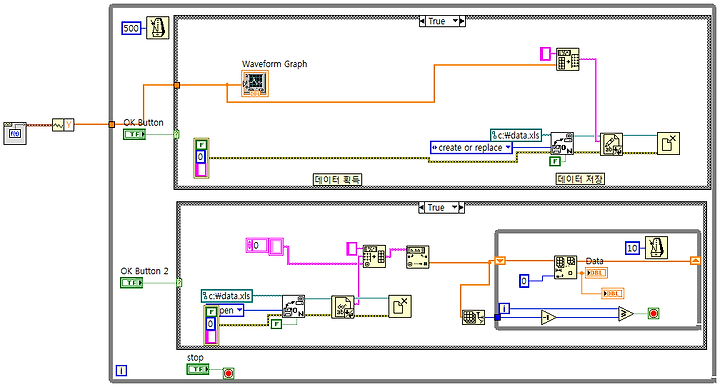720x387 pixels.
Task: Go to the previous case on the bottom case structure
Action: tap(422, 208)
